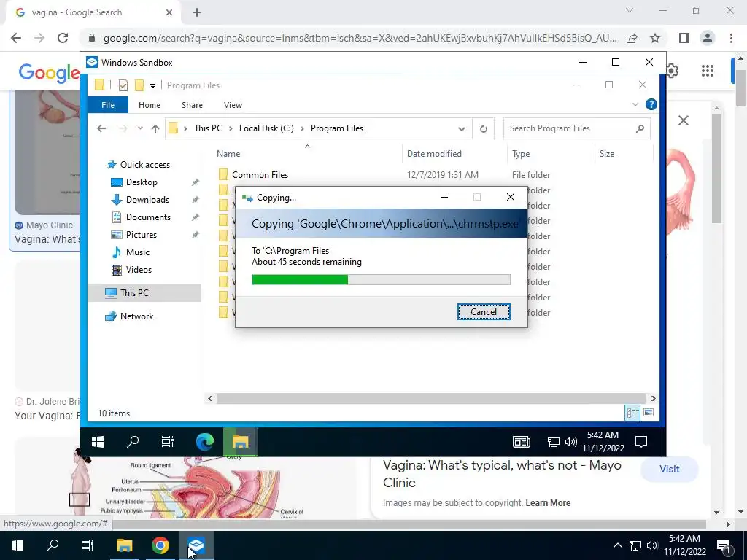
Task: Close the Google image preview panel
Action: pyautogui.click(x=683, y=120)
